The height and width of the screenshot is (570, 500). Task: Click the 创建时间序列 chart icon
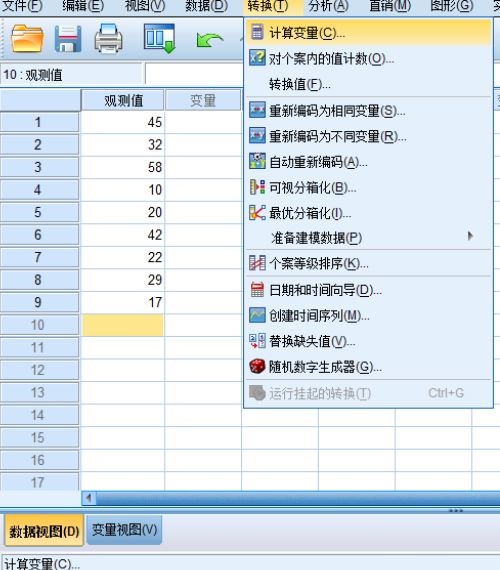(x=257, y=315)
